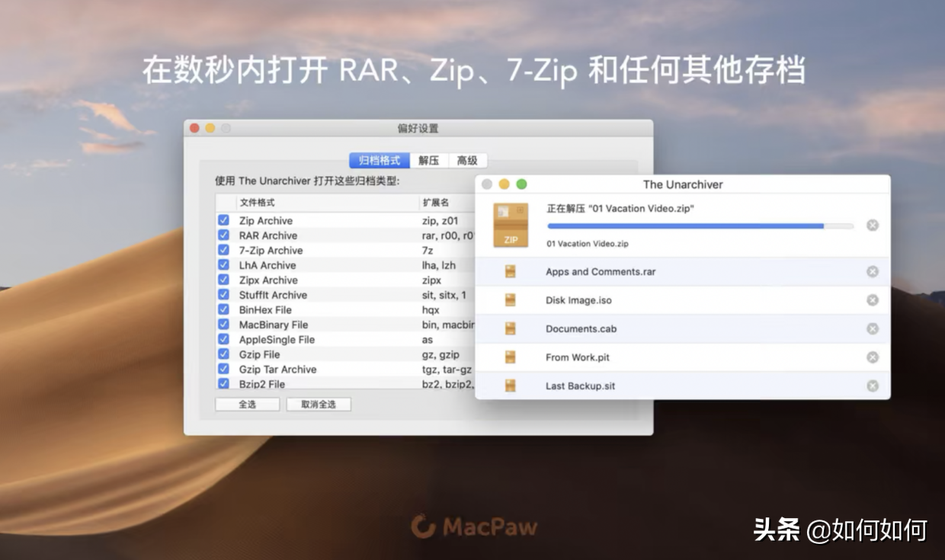This screenshot has width=945, height=560.
Task: Click the hqx extension cell
Action: coord(431,310)
